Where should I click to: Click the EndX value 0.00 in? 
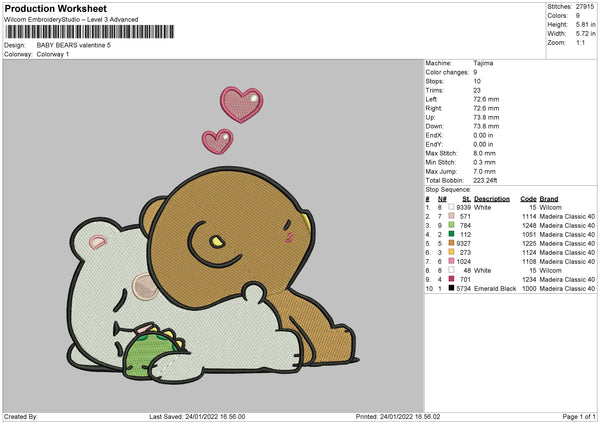click(483, 135)
